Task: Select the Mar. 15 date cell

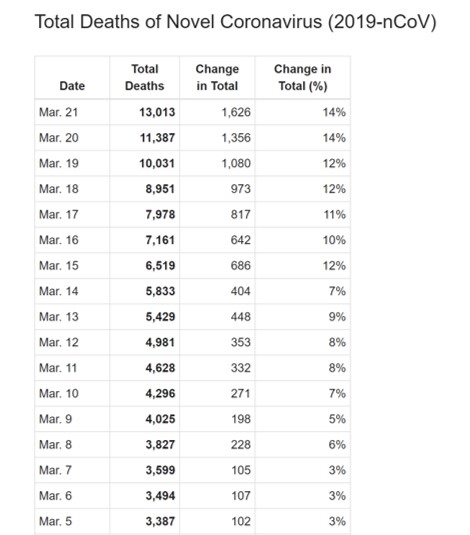Action: tap(59, 266)
